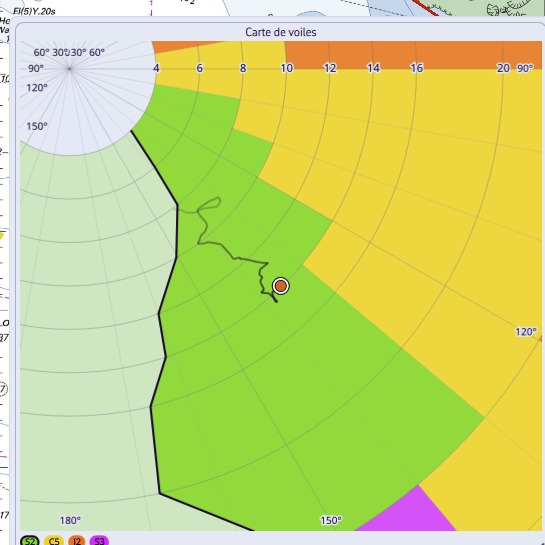Click the wind speed label '4'
Image resolution: width=545 pixels, height=545 pixels.
click(x=156, y=68)
